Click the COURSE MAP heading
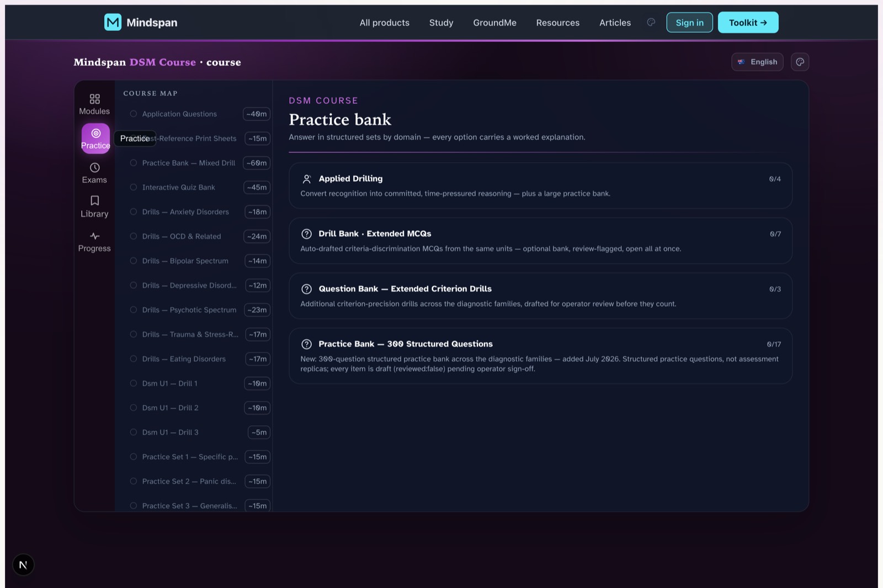 click(x=150, y=93)
